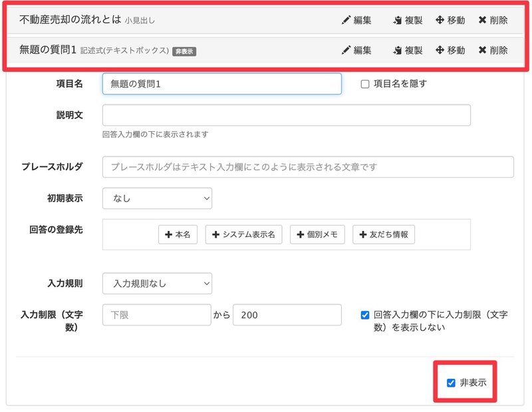Duplicate the 無題の質問1 row
The height and width of the screenshot is (412, 532).
[408, 51]
